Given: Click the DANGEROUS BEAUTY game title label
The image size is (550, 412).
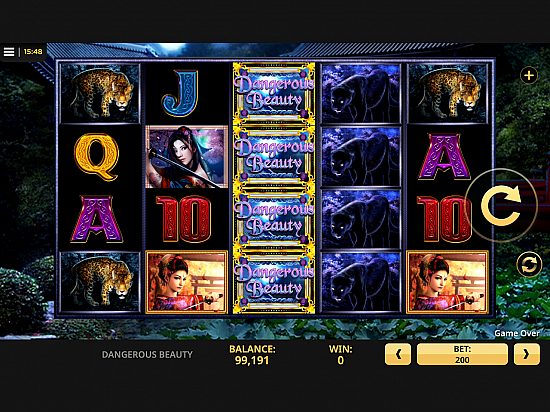Looking at the screenshot, I should tap(147, 354).
